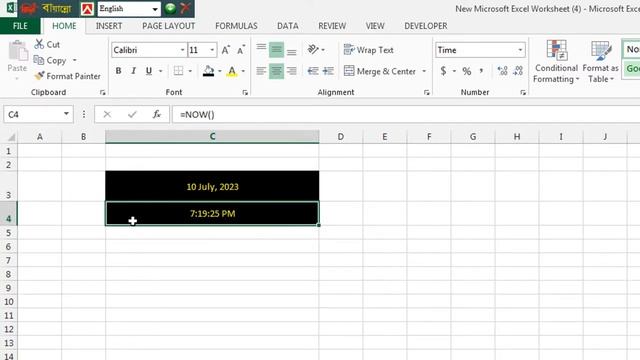Open the Name Box dropdown
Viewport: 640px width, 360px height.
pos(66,114)
